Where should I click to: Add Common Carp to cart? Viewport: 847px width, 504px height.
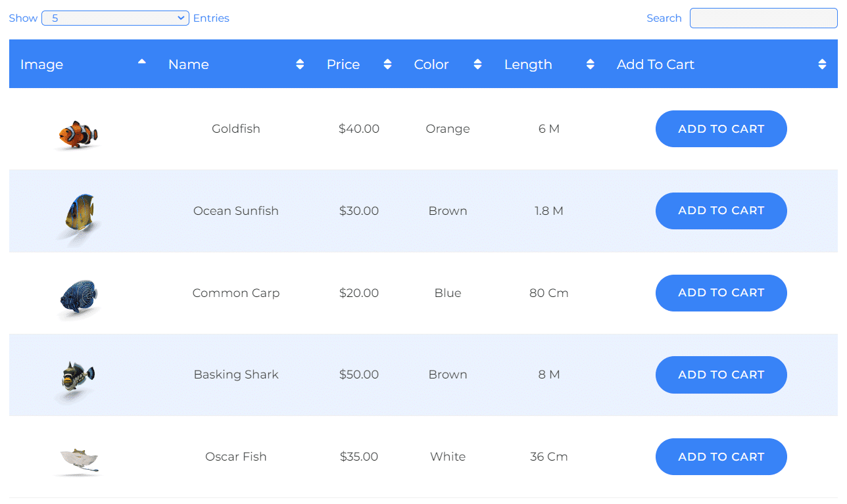[x=721, y=293]
